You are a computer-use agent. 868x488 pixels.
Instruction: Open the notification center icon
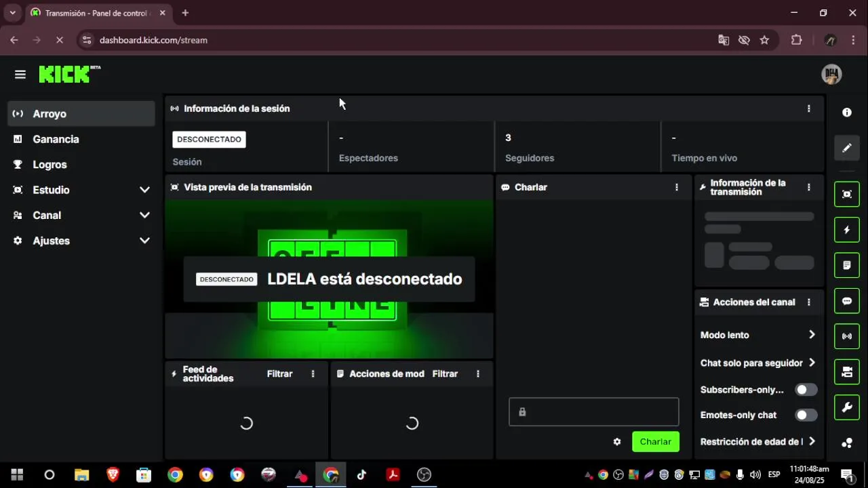coord(847,474)
